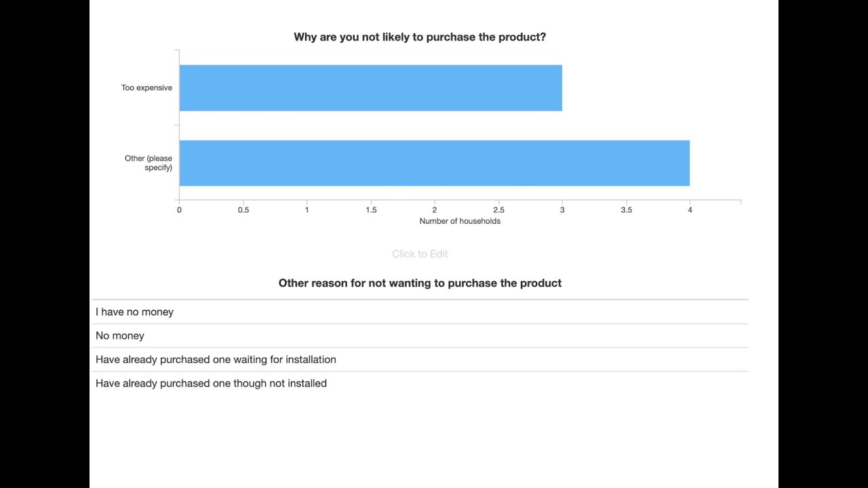The width and height of the screenshot is (868, 488).
Task: Click the 2.5 tick label on x-axis
Action: pyautogui.click(x=498, y=210)
